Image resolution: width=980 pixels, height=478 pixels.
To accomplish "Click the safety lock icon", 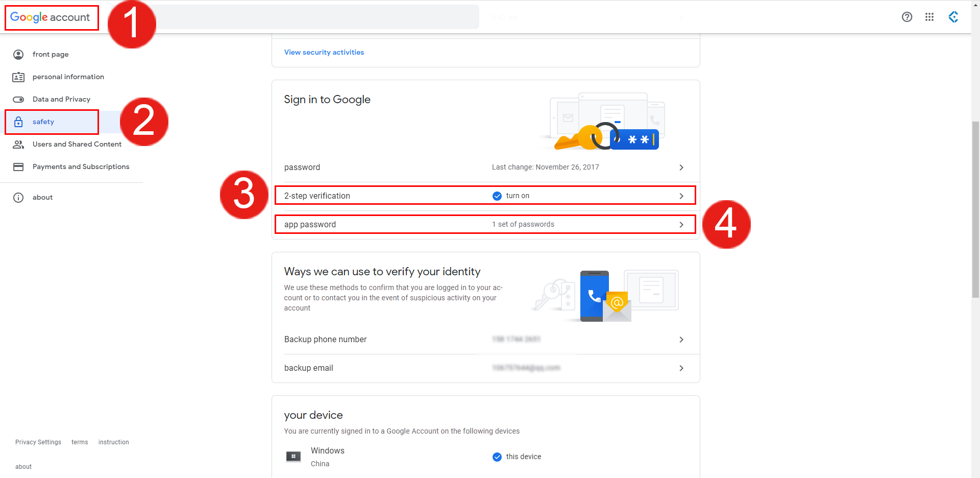I will 18,122.
